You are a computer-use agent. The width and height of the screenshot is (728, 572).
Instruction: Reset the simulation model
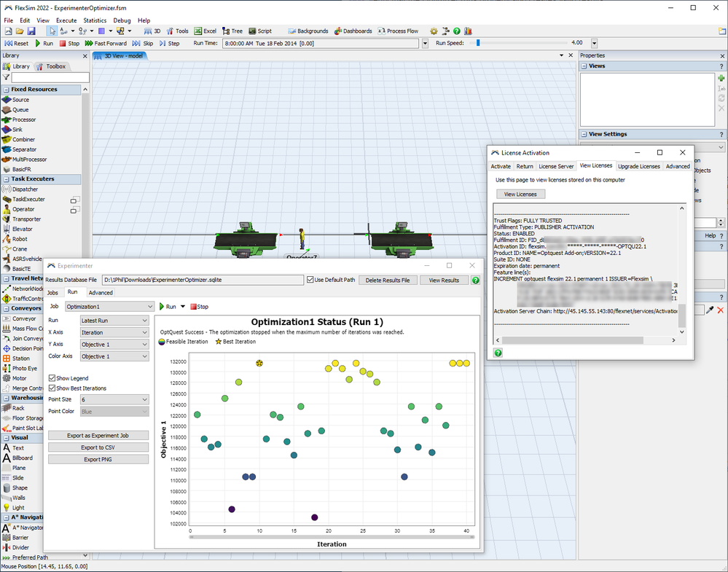point(16,43)
